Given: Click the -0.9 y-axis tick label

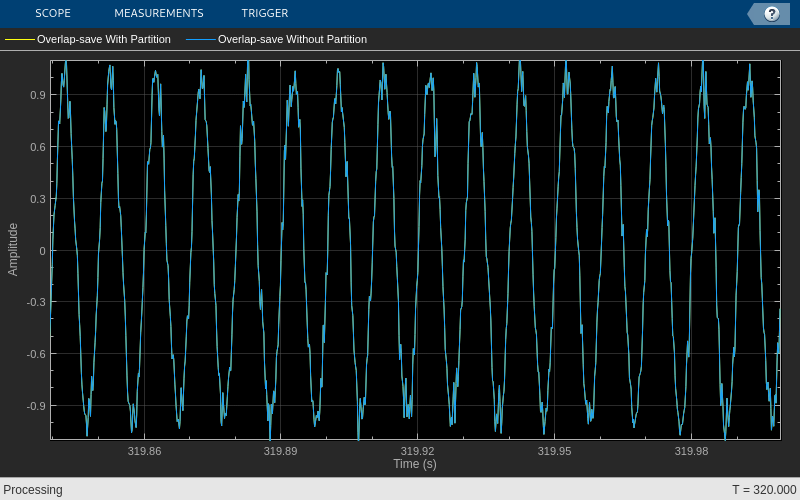Looking at the screenshot, I should click(x=36, y=406).
